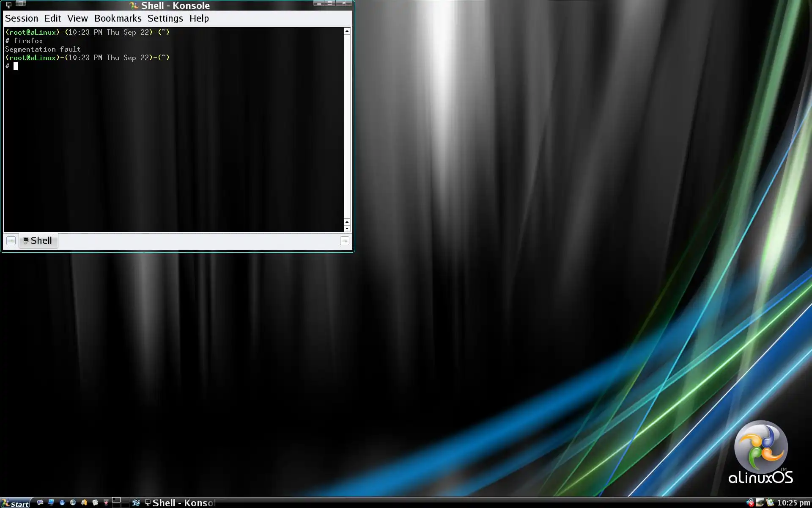This screenshot has width=812, height=508.
Task: Open the home folder icon in the panel
Action: pos(84,502)
